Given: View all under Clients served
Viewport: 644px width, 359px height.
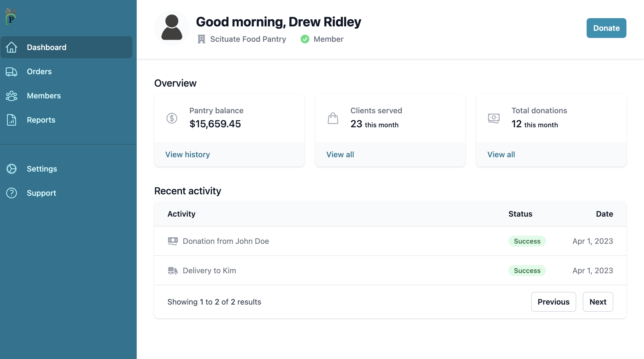Looking at the screenshot, I should (x=340, y=154).
